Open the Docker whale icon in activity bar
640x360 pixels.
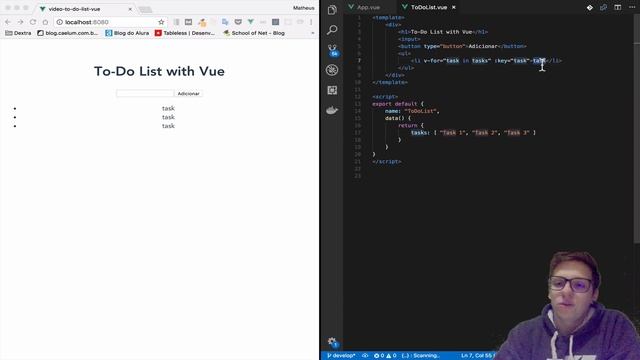pyautogui.click(x=332, y=110)
